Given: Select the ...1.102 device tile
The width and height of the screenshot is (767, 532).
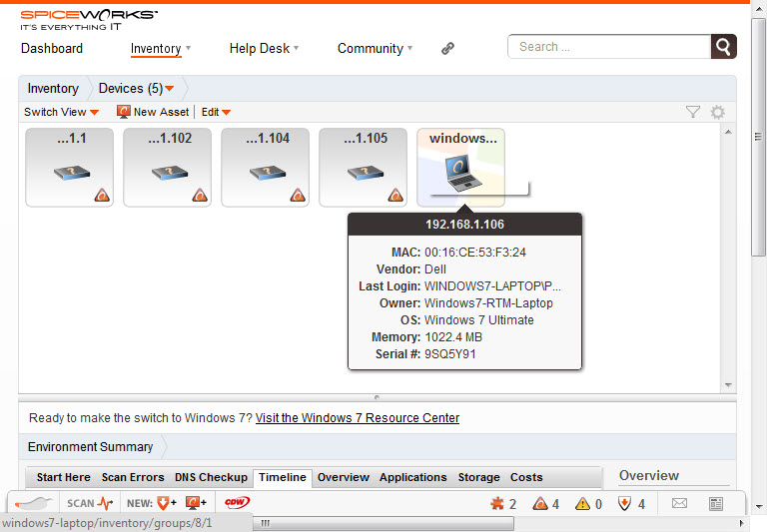Looking at the screenshot, I should tap(168, 168).
